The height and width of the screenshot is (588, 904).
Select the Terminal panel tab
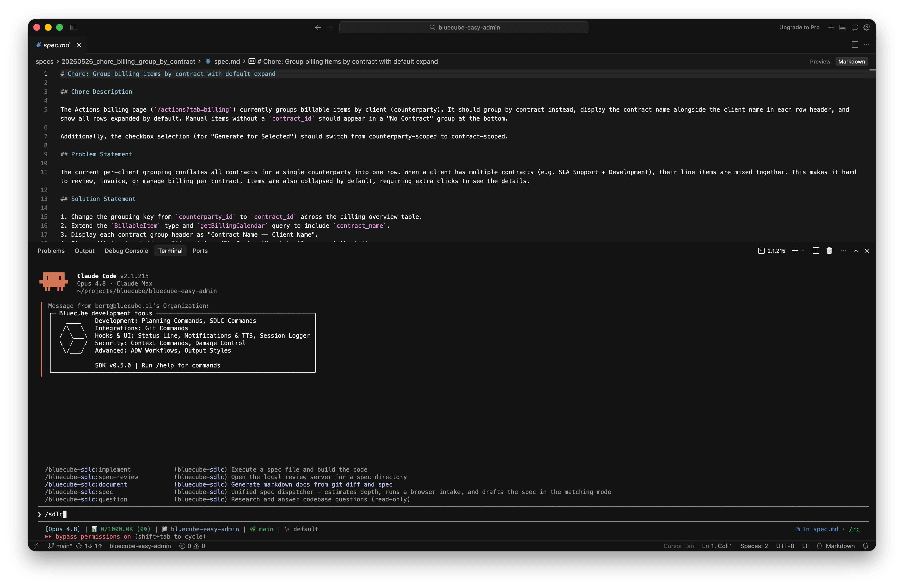click(170, 251)
